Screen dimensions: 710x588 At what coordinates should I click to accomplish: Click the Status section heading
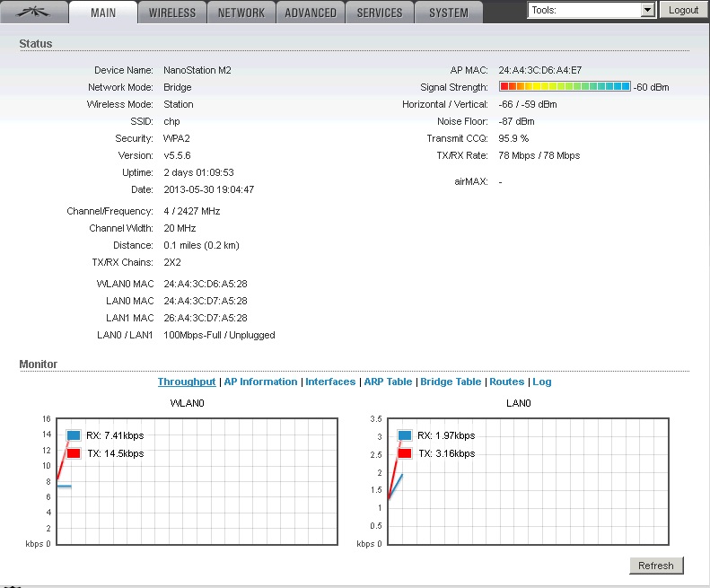click(x=36, y=43)
